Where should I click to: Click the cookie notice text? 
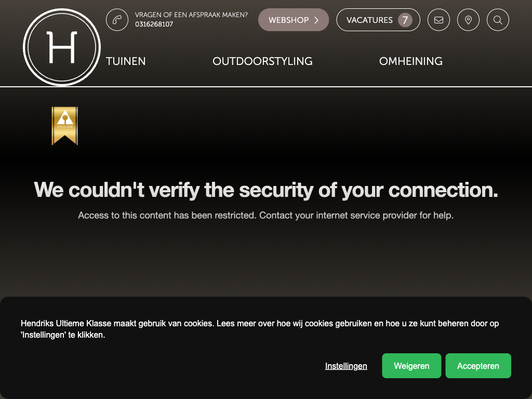click(x=259, y=329)
